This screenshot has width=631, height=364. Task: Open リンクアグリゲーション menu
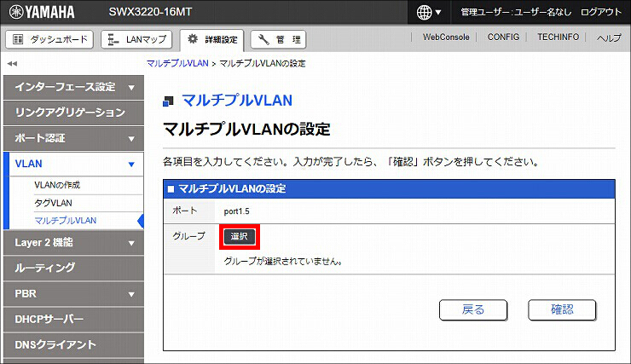tap(73, 113)
